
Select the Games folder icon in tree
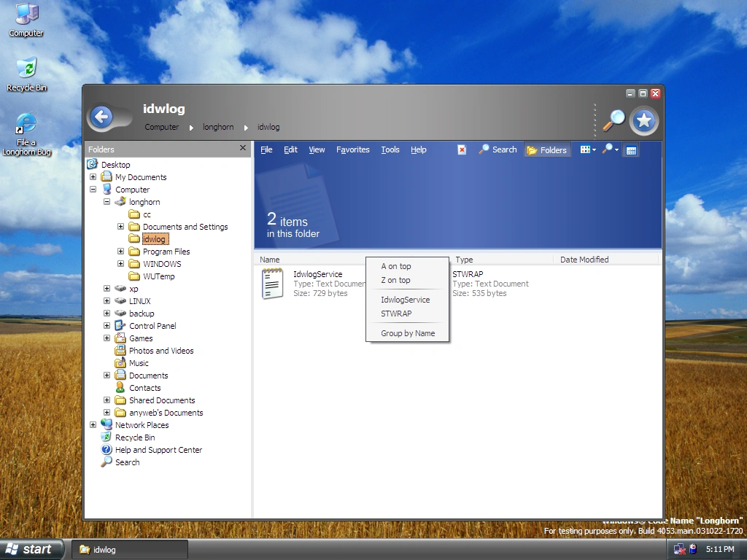(120, 338)
